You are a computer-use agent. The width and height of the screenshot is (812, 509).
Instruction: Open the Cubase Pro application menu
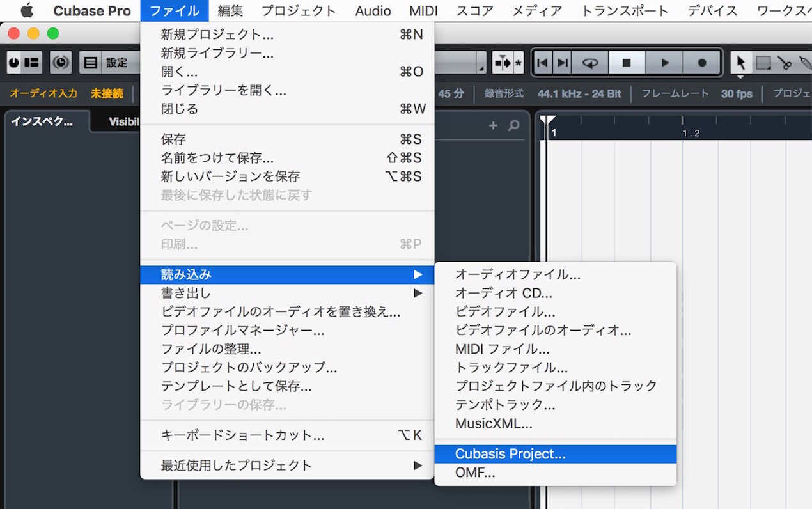pyautogui.click(x=92, y=11)
